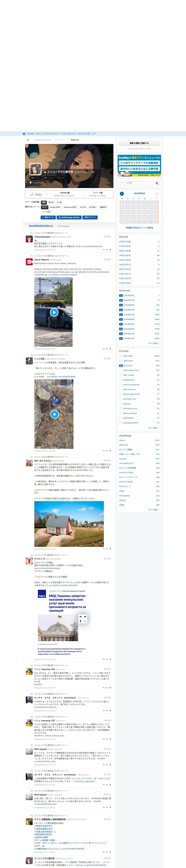Play the シェル大burial video
This screenshot has width=186, height=868.
tap(54, 414)
